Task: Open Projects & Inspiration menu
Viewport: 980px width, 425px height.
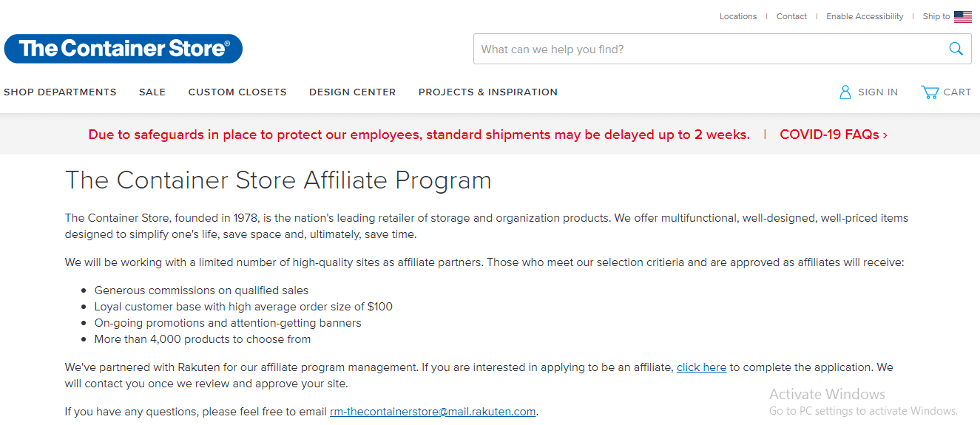Action: click(x=488, y=92)
